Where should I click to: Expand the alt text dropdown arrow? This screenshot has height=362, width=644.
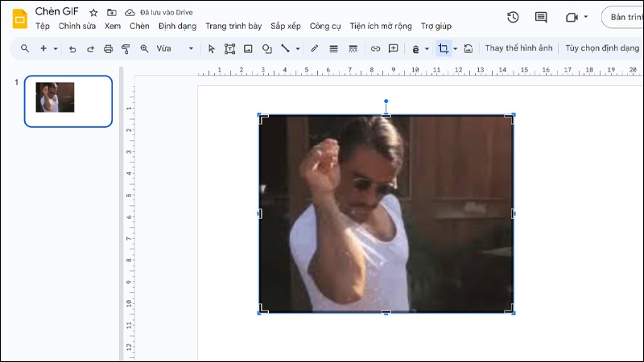tap(427, 49)
